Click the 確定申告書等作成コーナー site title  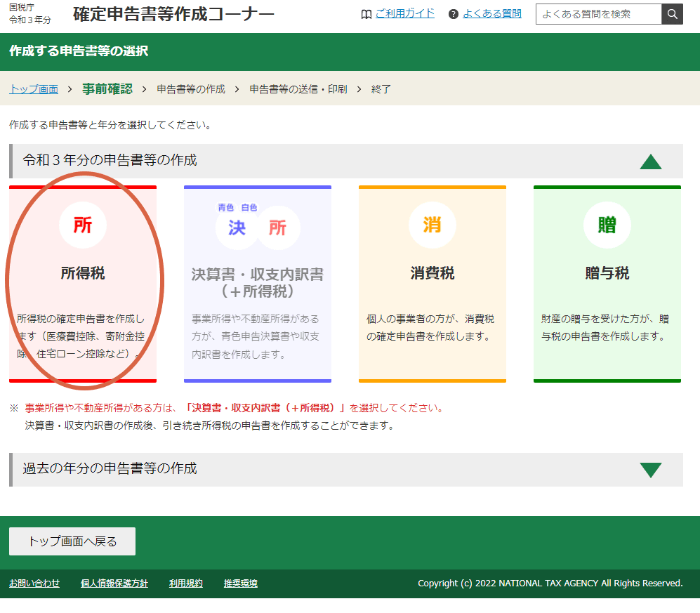[173, 14]
